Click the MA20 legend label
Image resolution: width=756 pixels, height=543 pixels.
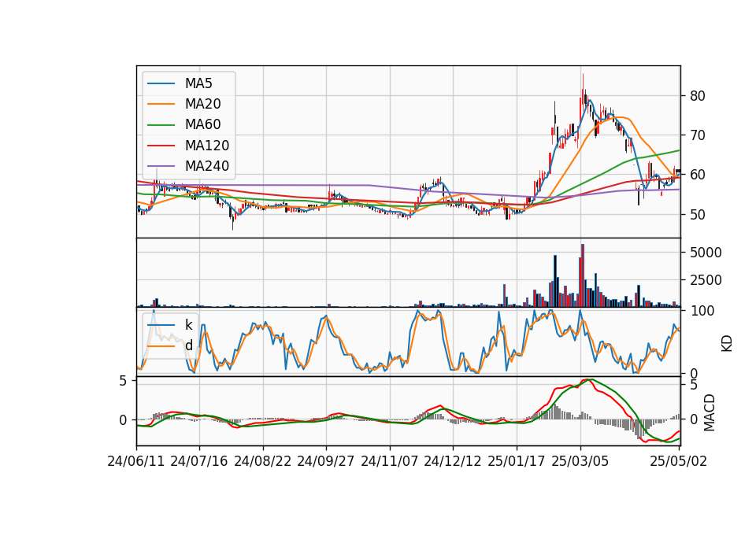point(202,104)
